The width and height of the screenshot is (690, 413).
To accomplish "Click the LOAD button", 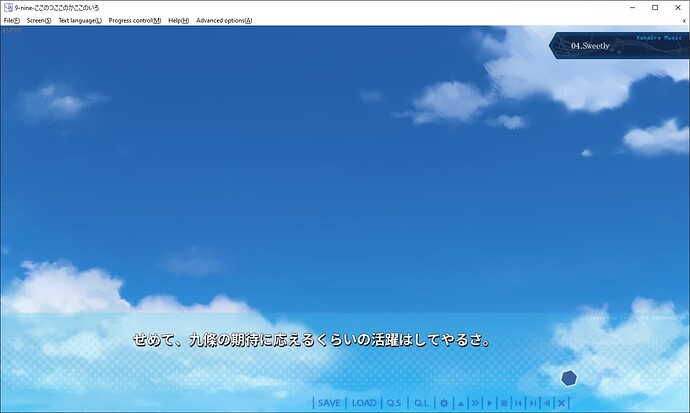I will [364, 403].
